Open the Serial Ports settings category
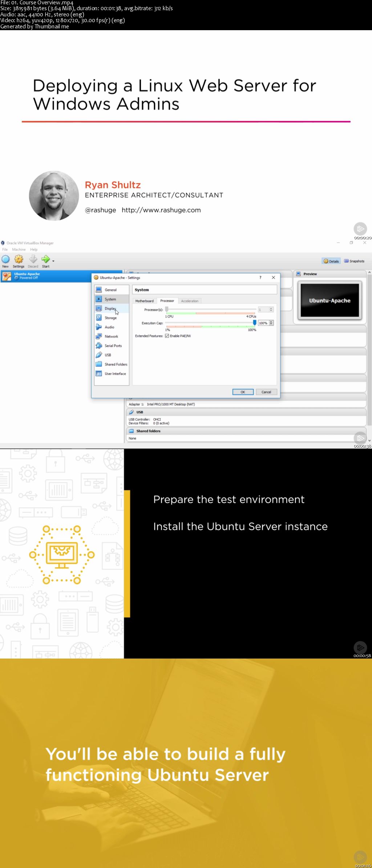 pyautogui.click(x=112, y=346)
